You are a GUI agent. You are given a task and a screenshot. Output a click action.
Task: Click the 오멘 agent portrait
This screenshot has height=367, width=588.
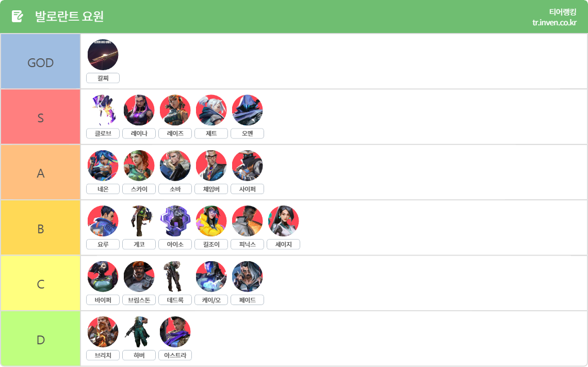point(247,110)
